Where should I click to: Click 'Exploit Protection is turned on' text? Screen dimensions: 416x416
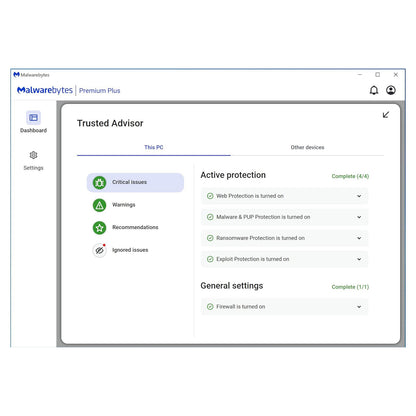[x=253, y=259]
